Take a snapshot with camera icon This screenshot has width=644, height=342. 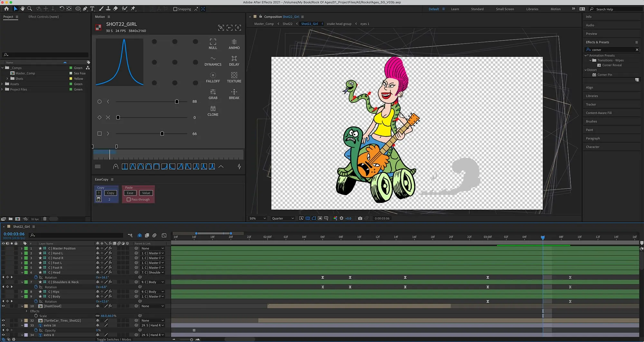click(x=360, y=218)
